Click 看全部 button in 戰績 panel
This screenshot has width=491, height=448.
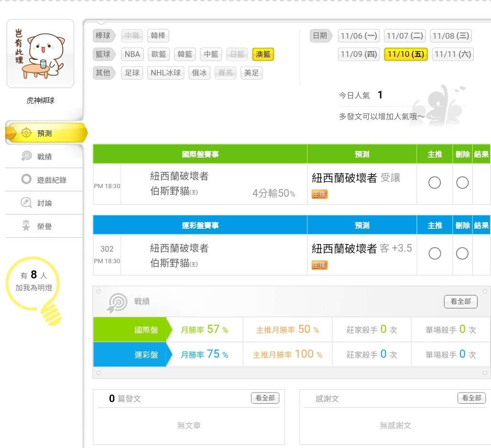click(x=460, y=301)
